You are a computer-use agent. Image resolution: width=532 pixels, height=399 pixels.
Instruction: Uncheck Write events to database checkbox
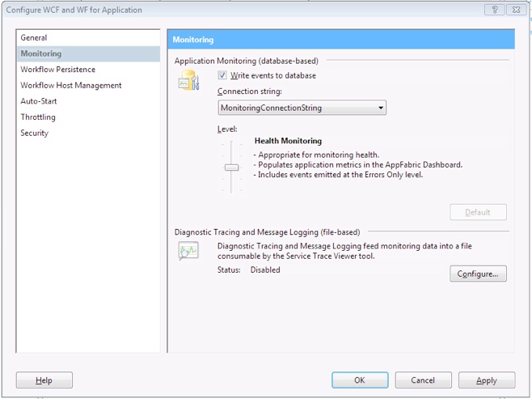coord(222,75)
